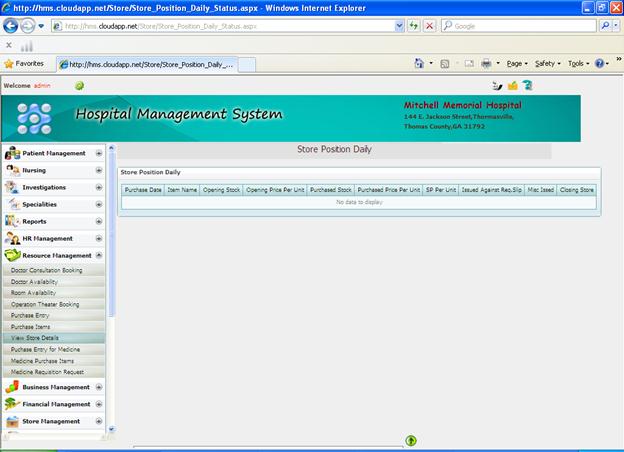Screen dimensions: 624x452
Task: Open the Safety menu in command bar
Action: (x=547, y=63)
